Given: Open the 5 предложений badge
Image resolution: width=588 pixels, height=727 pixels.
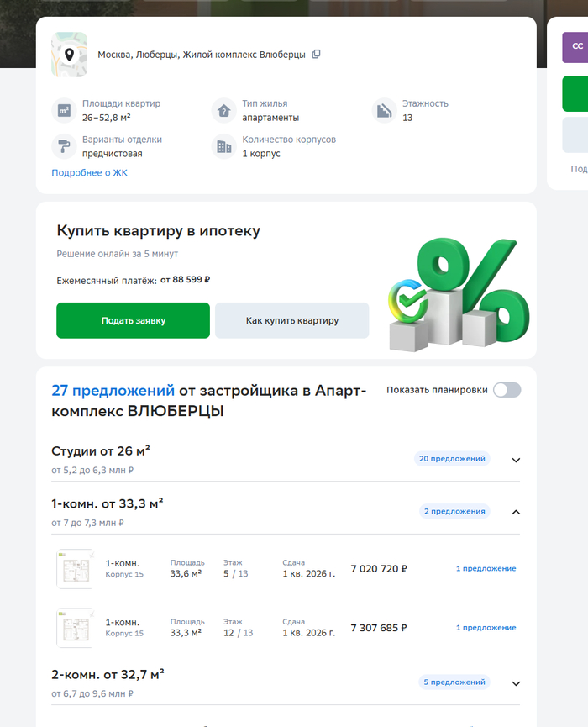Looking at the screenshot, I should tap(454, 682).
